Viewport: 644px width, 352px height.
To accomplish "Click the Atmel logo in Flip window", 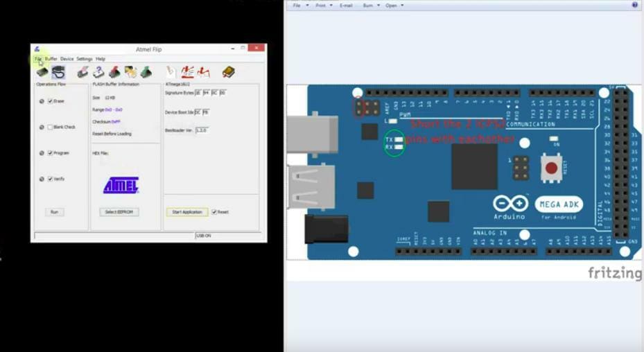I will click(121, 185).
